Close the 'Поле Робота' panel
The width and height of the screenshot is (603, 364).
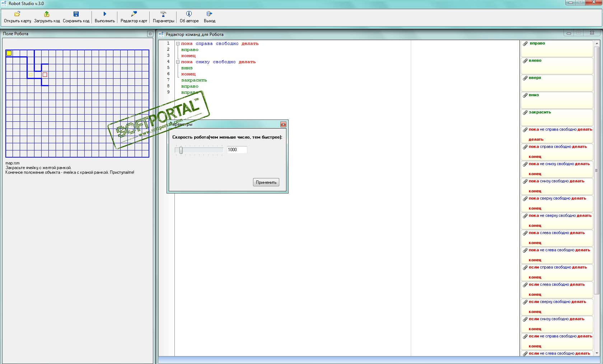(150, 34)
